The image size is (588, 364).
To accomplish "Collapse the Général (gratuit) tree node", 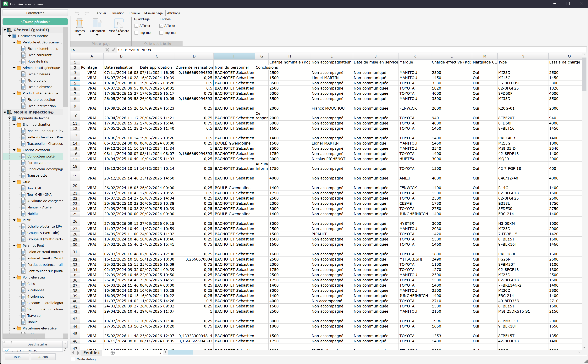I will [5, 30].
